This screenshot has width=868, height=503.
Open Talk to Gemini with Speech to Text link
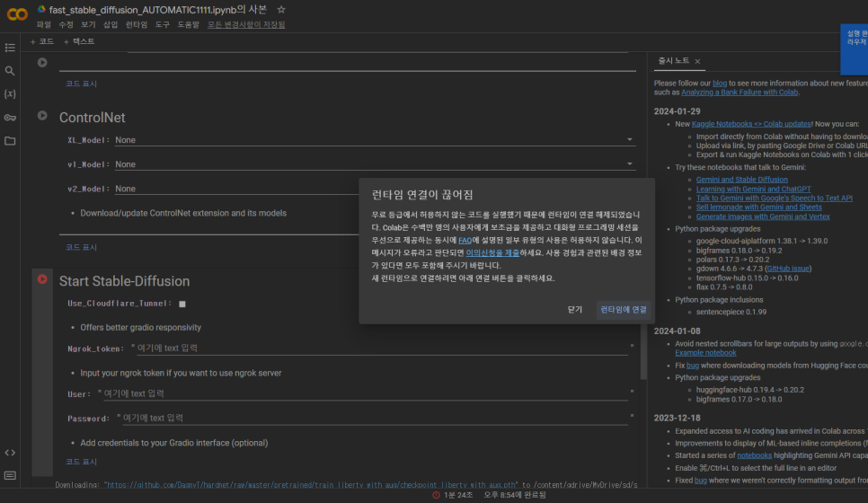(x=775, y=199)
